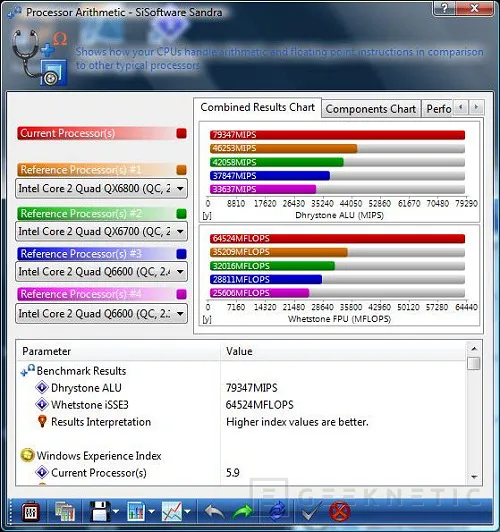Click the orange 35209MFLOPS bar
This screenshot has width=500, height=532.
coord(279,252)
